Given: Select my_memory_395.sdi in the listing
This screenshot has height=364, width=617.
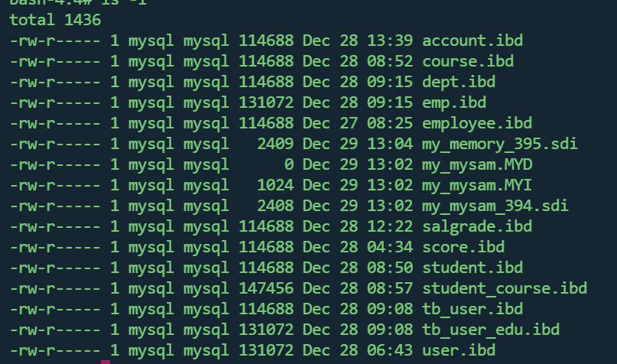Looking at the screenshot, I should click(499, 144).
